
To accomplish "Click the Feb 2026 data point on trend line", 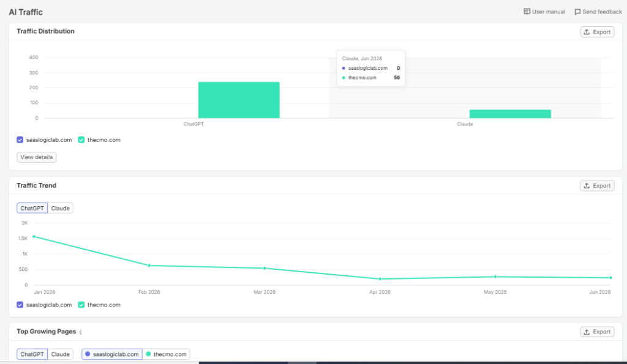I will [149, 266].
